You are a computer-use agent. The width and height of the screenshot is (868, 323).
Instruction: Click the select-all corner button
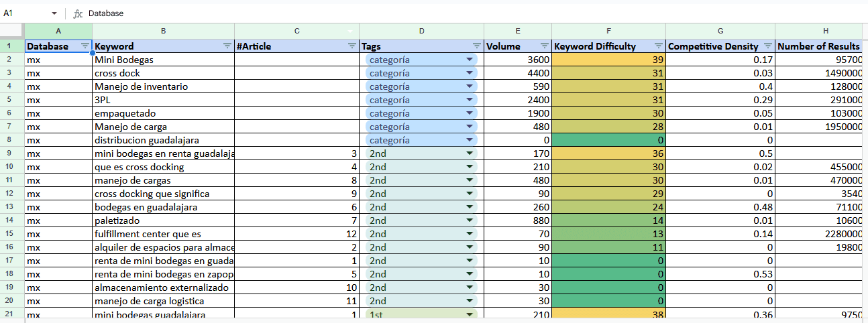point(12,31)
